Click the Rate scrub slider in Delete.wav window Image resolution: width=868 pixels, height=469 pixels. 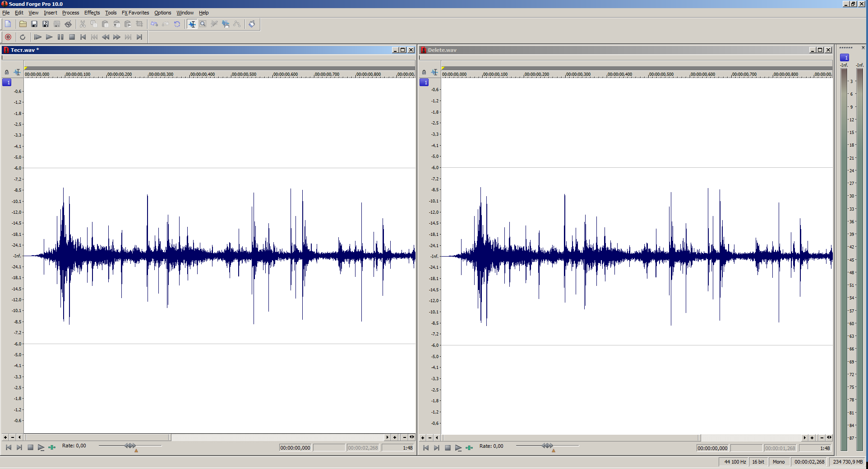(x=547, y=446)
